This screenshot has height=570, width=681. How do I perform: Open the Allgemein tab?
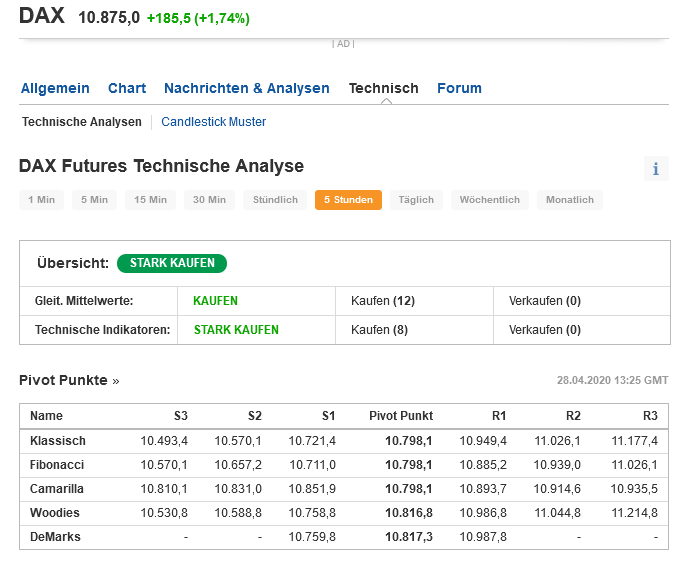tap(55, 88)
